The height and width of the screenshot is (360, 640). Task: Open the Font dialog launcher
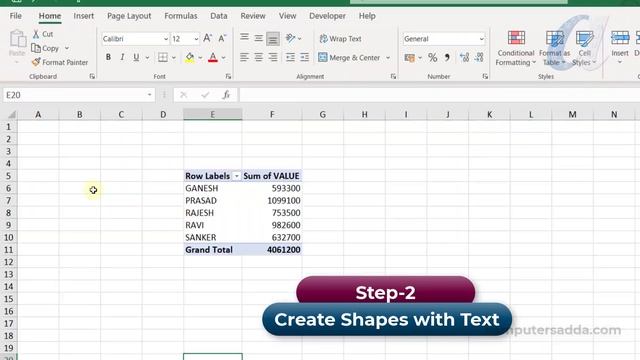coord(228,76)
